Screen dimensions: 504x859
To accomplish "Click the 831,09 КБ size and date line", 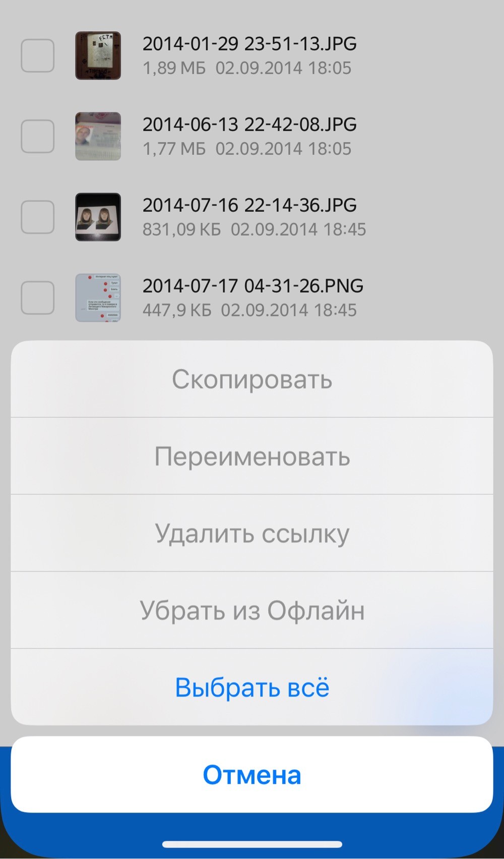I will 254,230.
